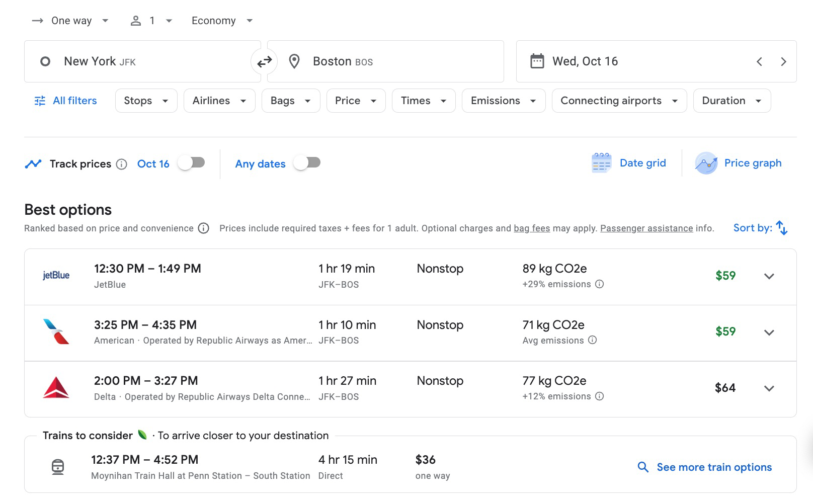Click See more train options

[x=714, y=467]
